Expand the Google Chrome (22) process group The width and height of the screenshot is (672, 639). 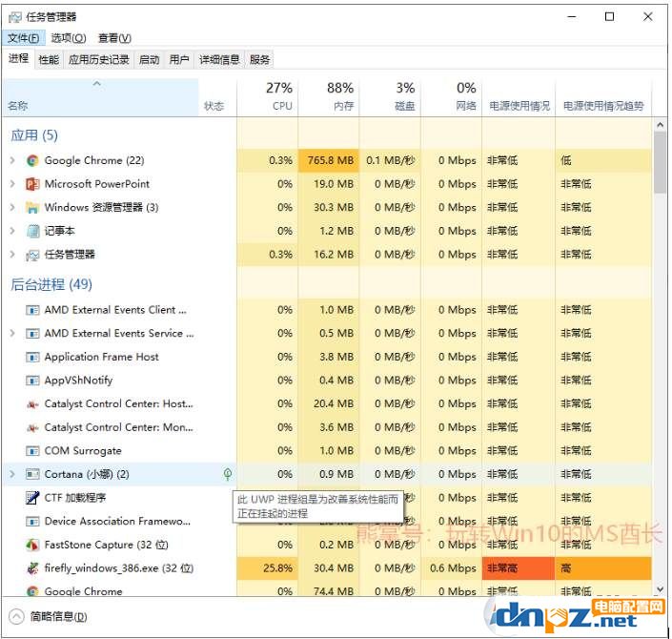click(x=12, y=160)
